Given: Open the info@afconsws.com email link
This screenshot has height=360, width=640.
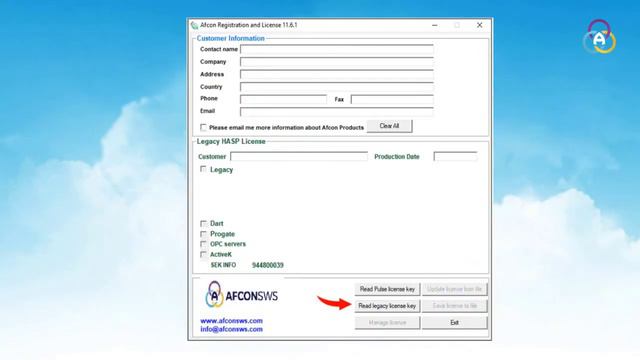Looking at the screenshot, I should coord(231,329).
